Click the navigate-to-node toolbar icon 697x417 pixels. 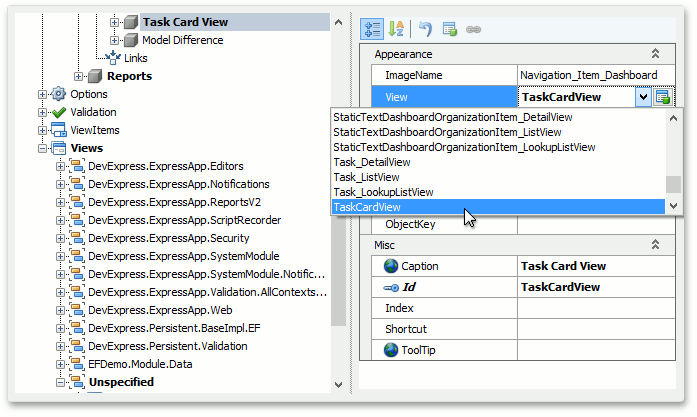(449, 29)
